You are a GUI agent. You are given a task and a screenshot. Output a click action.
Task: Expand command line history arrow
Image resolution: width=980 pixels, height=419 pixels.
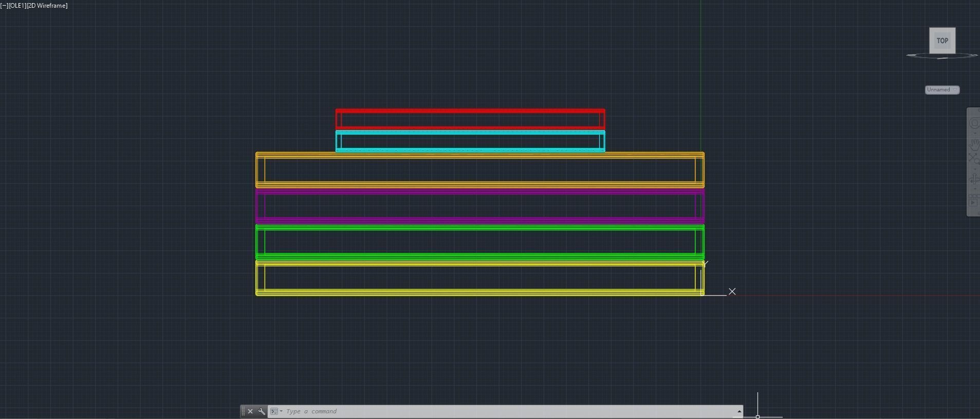click(x=739, y=411)
